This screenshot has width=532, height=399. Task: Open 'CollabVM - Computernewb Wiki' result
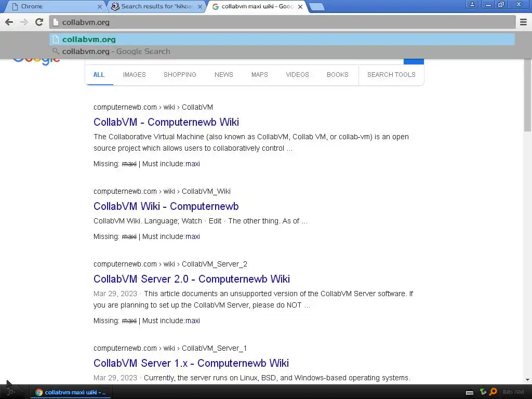point(166,122)
